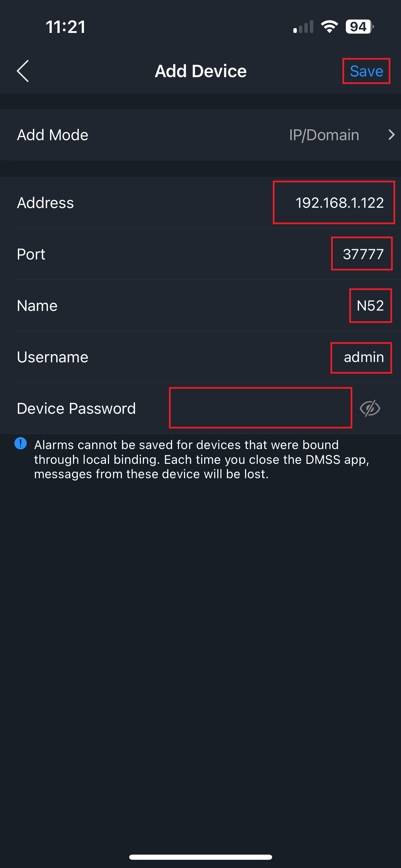The image size is (401, 868).
Task: Expand the Add Mode chevron
Action: [391, 135]
